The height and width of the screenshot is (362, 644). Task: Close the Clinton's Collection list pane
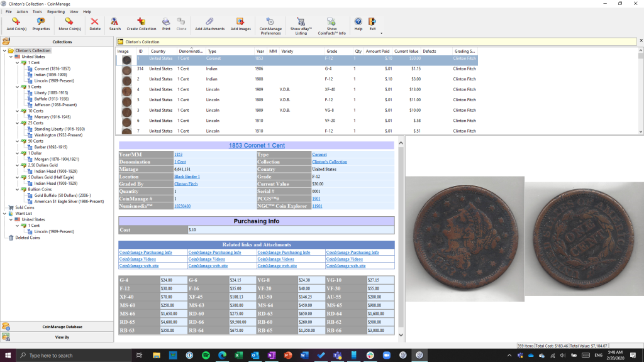(x=641, y=41)
